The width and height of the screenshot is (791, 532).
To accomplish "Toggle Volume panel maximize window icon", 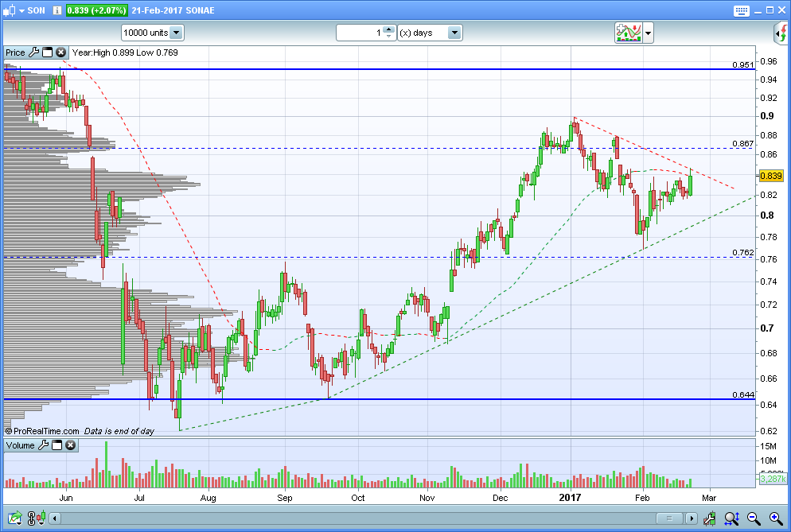I will pos(57,445).
